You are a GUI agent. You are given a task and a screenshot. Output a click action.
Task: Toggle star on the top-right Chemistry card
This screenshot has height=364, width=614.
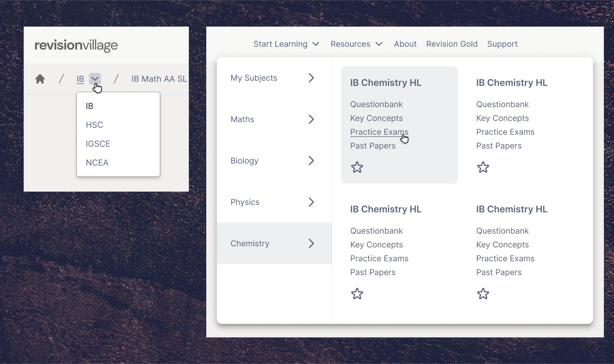[483, 167]
